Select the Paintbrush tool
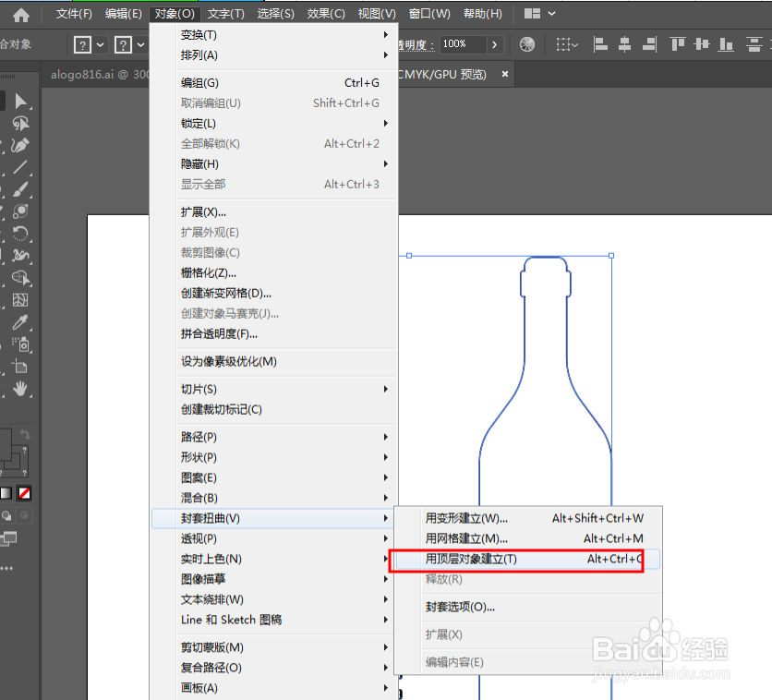Image resolution: width=772 pixels, height=700 pixels. (x=20, y=189)
